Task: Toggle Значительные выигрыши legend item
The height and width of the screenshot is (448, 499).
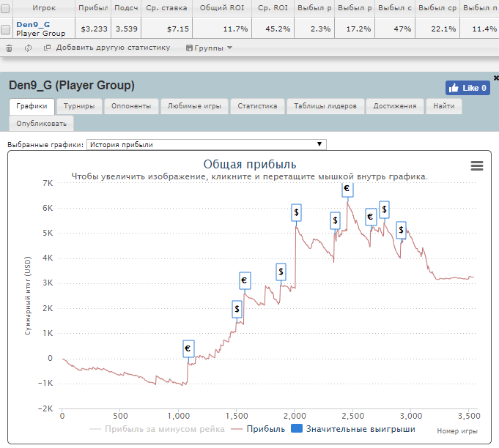Action: coord(353,429)
